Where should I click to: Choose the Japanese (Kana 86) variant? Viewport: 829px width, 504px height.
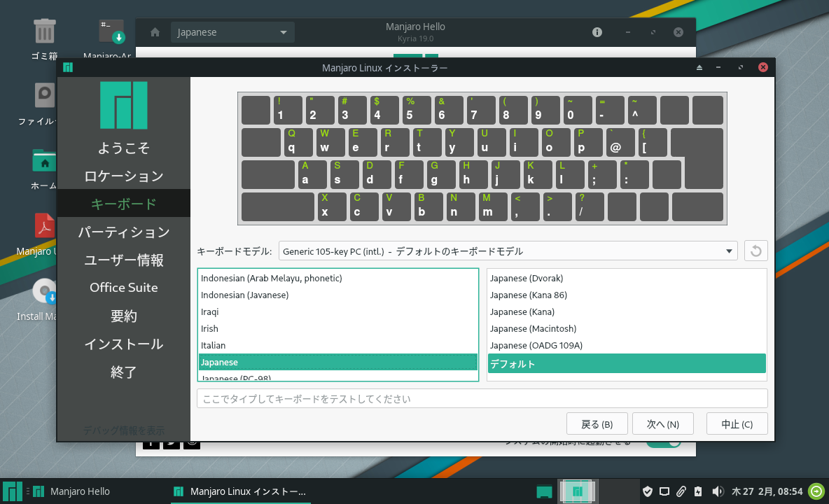627,295
